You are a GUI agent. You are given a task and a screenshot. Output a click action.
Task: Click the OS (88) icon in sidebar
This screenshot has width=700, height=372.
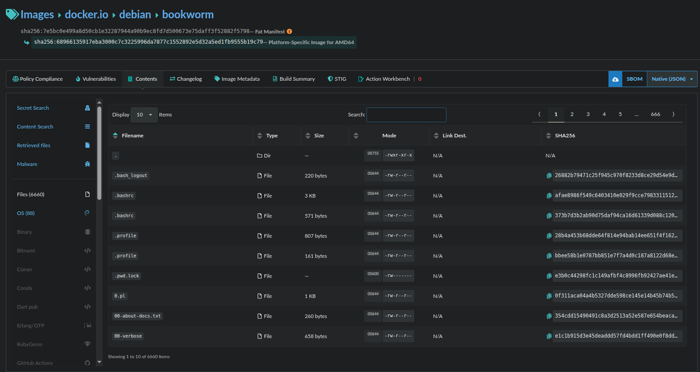[x=88, y=213]
